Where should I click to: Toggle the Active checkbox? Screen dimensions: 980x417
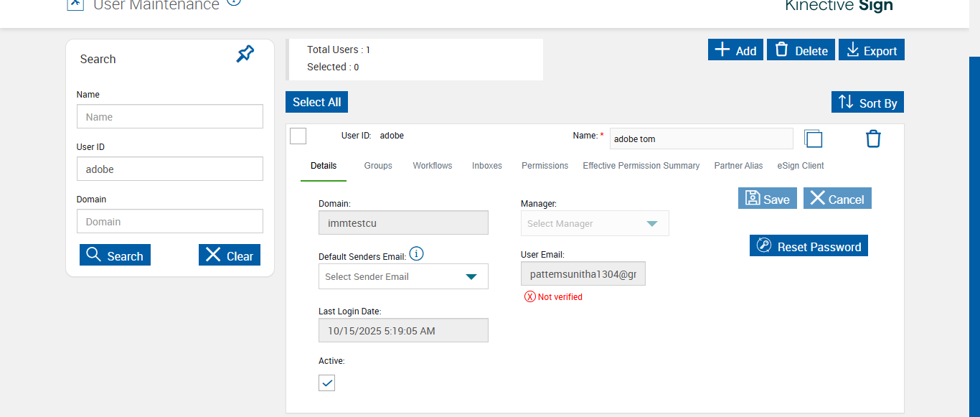[327, 383]
